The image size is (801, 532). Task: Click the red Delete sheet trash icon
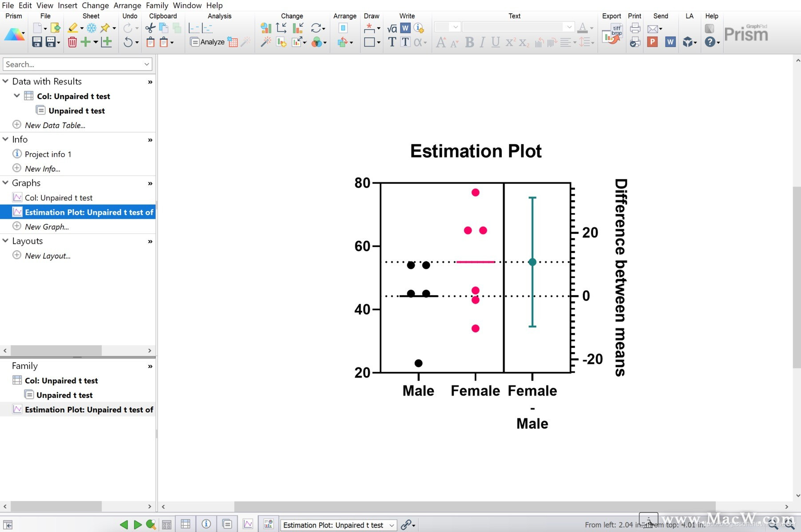[x=72, y=42]
